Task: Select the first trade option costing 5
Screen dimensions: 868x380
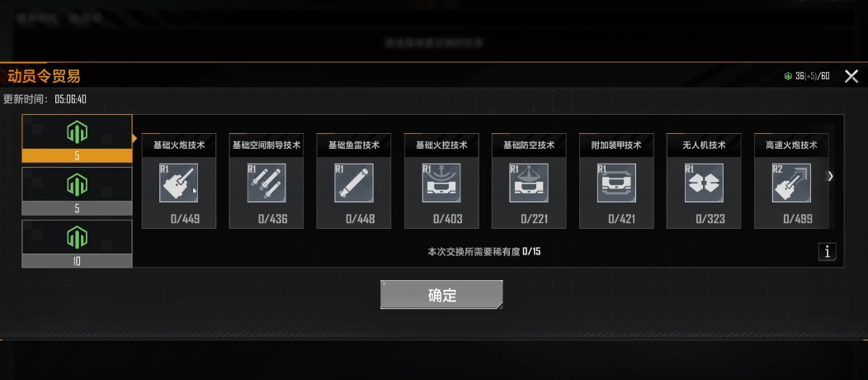Action: pyautogui.click(x=77, y=139)
